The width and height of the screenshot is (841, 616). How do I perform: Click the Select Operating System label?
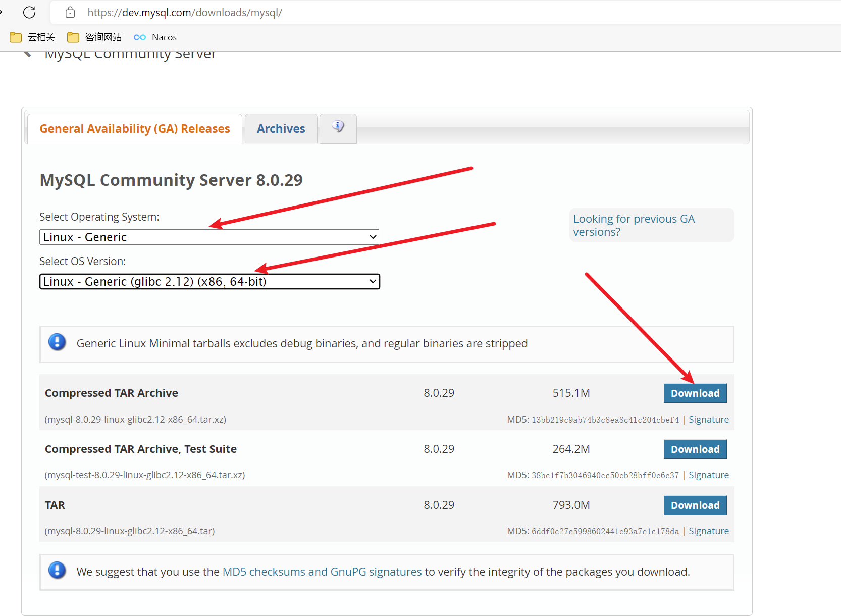99,217
